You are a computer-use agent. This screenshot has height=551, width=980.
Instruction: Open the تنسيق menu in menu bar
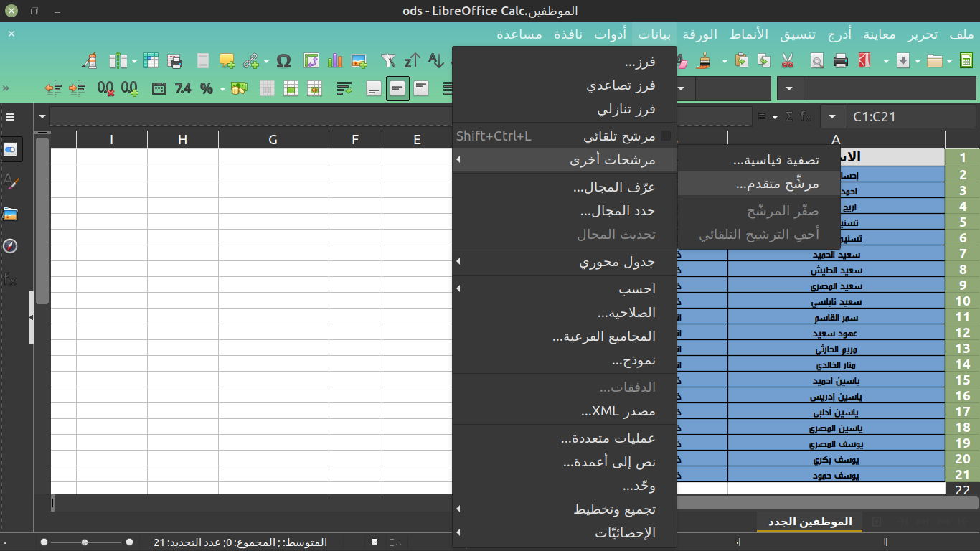796,34
